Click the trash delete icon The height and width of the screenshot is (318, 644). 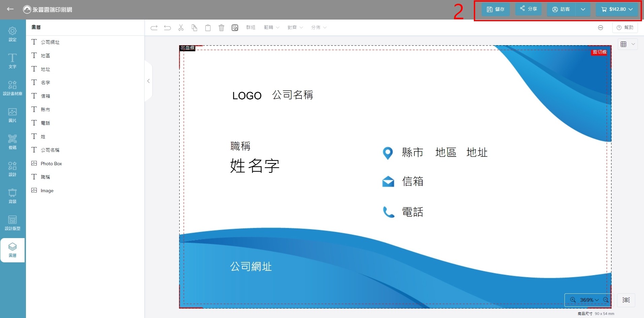[x=221, y=28]
